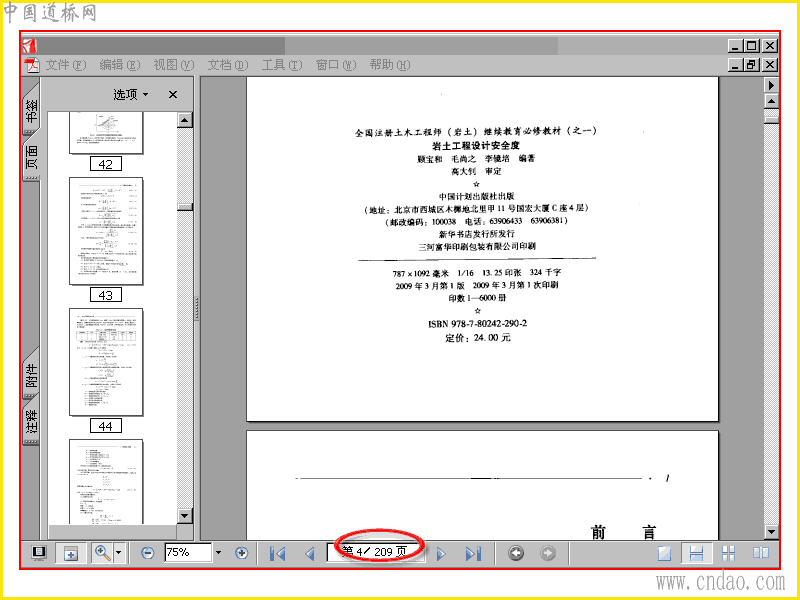800x600 pixels.
Task: Select the page 43 thumbnail
Action: [106, 231]
